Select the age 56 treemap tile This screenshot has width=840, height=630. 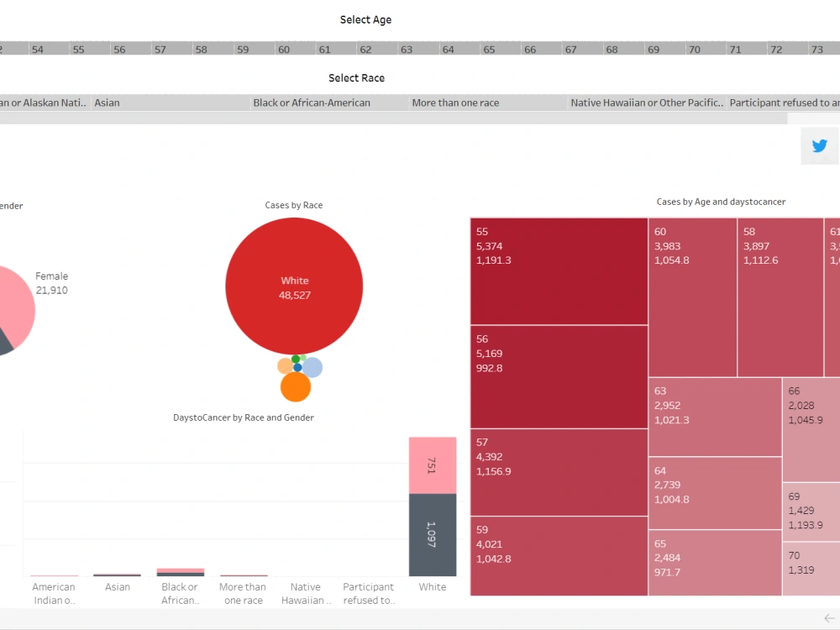(558, 376)
